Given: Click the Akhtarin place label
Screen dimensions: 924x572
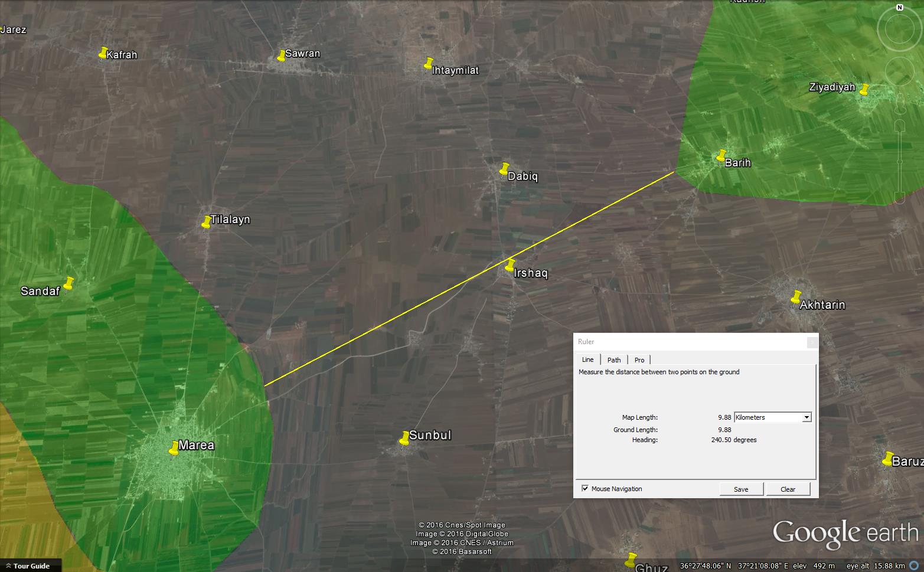Looking at the screenshot, I should click(x=822, y=305).
